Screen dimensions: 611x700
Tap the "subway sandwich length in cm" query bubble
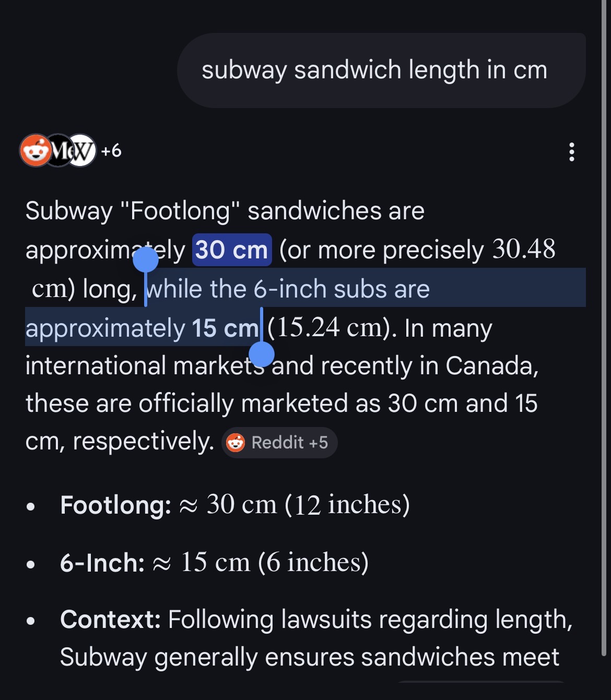[374, 70]
